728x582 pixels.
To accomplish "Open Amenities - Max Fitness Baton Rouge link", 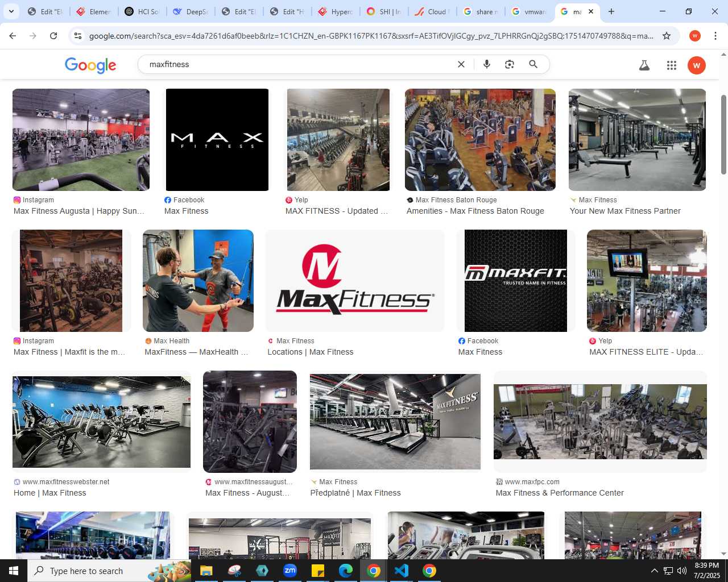I will point(475,211).
